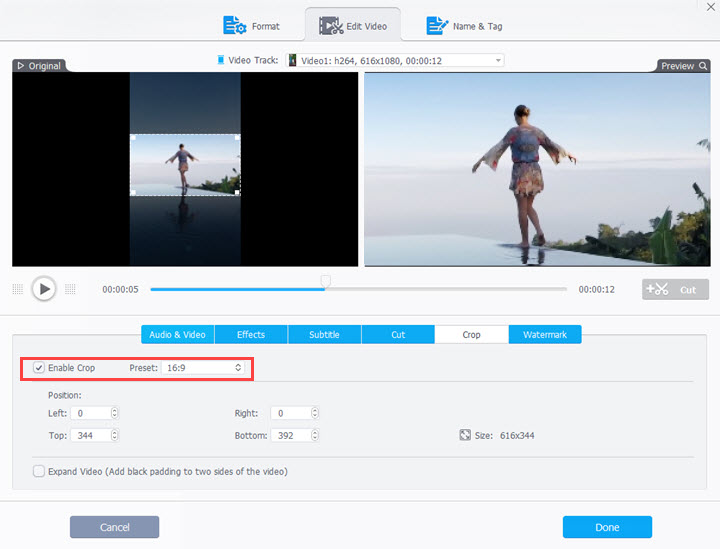Click the Cut scissors button
This screenshot has height=549, width=720.
click(674, 289)
